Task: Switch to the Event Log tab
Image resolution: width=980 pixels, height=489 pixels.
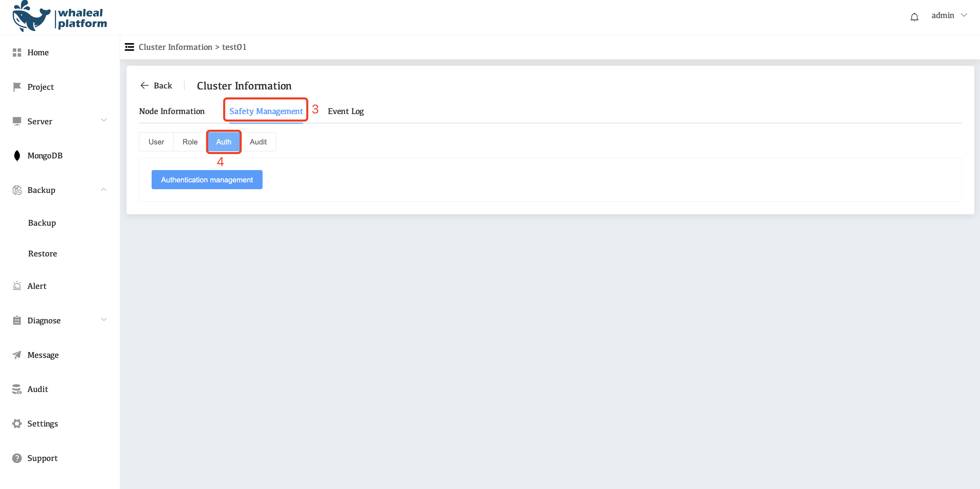Action: pyautogui.click(x=346, y=111)
